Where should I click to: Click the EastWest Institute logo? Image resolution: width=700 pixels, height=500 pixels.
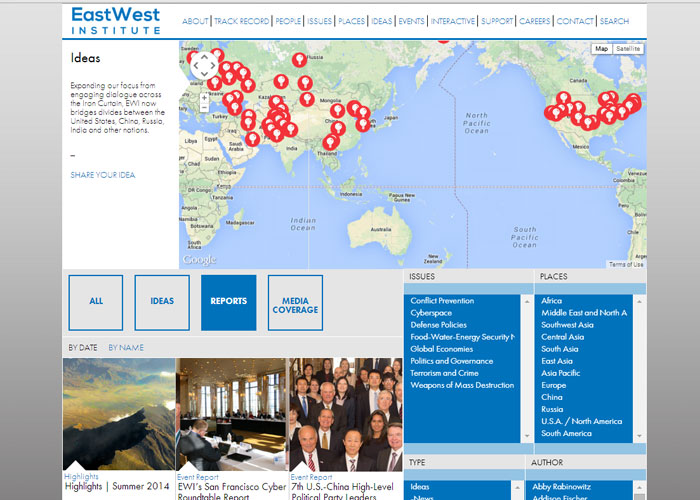pyautogui.click(x=116, y=21)
